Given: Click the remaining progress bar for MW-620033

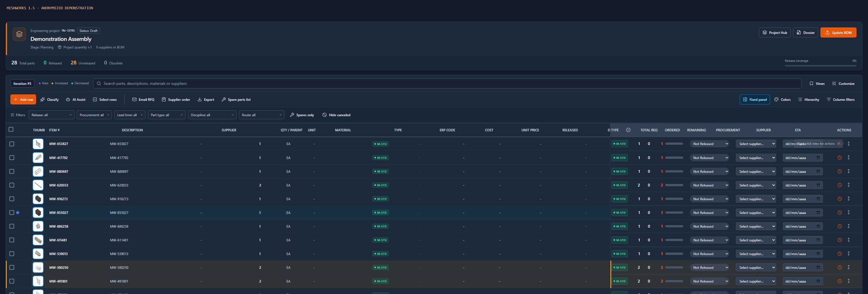Looking at the screenshot, I should coord(674,185).
